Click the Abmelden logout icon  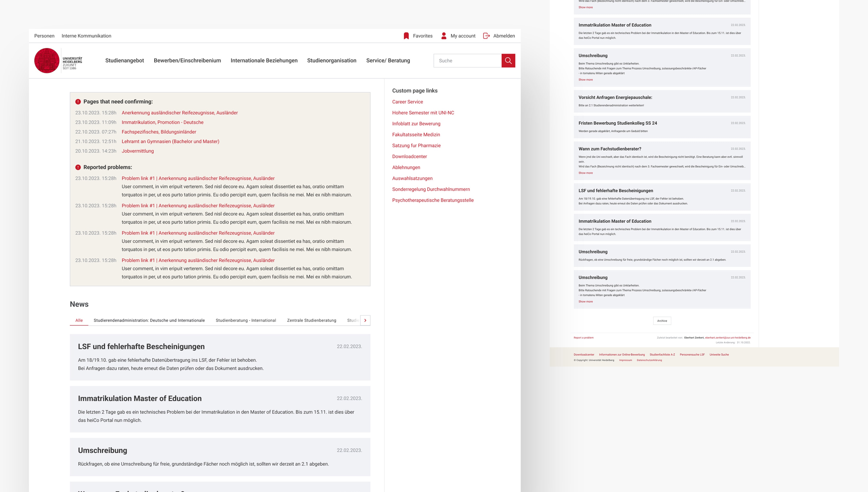[486, 36]
